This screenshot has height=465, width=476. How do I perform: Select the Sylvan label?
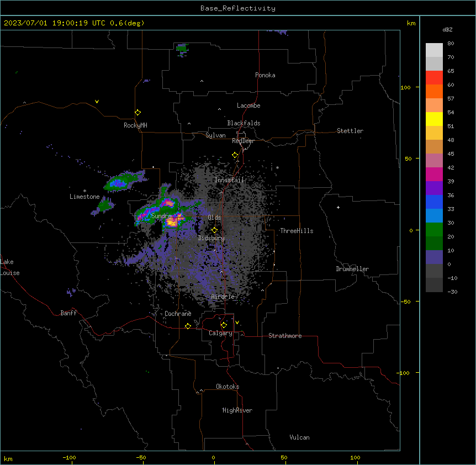215,135
